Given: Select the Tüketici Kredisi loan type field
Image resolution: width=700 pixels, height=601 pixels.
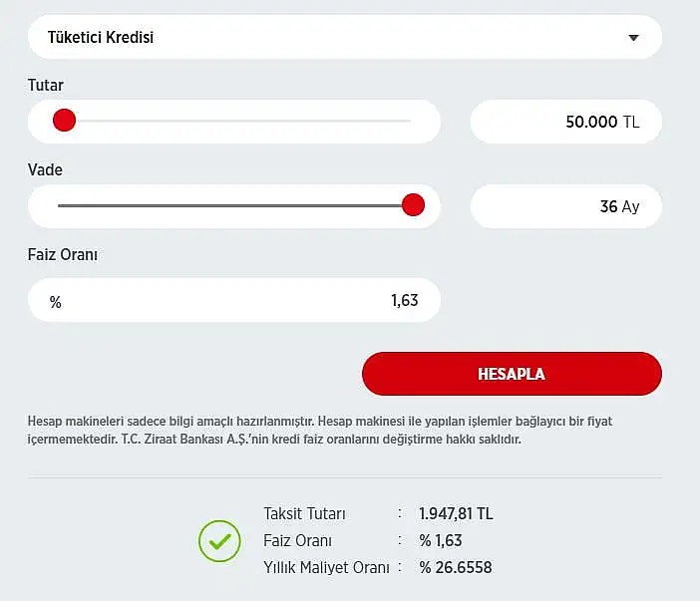Looking at the screenshot, I should click(345, 37).
